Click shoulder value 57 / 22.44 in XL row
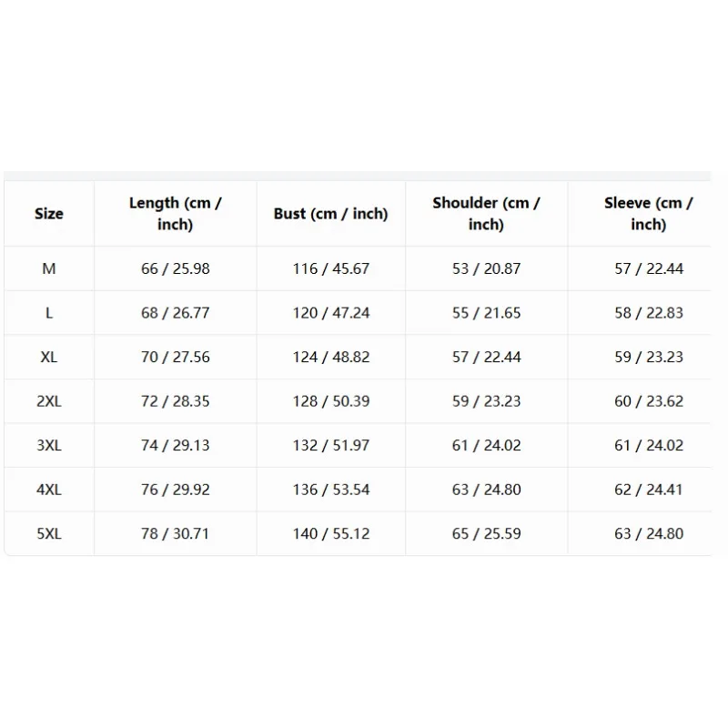 (486, 357)
